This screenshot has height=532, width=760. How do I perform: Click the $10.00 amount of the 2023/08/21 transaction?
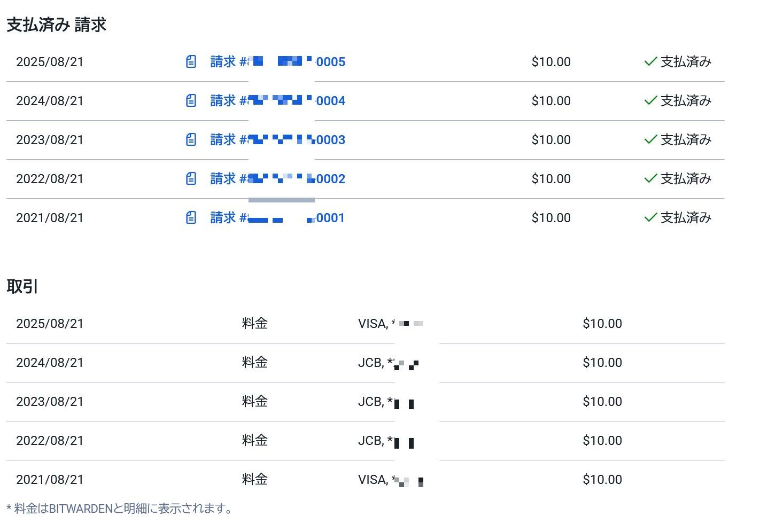point(602,402)
